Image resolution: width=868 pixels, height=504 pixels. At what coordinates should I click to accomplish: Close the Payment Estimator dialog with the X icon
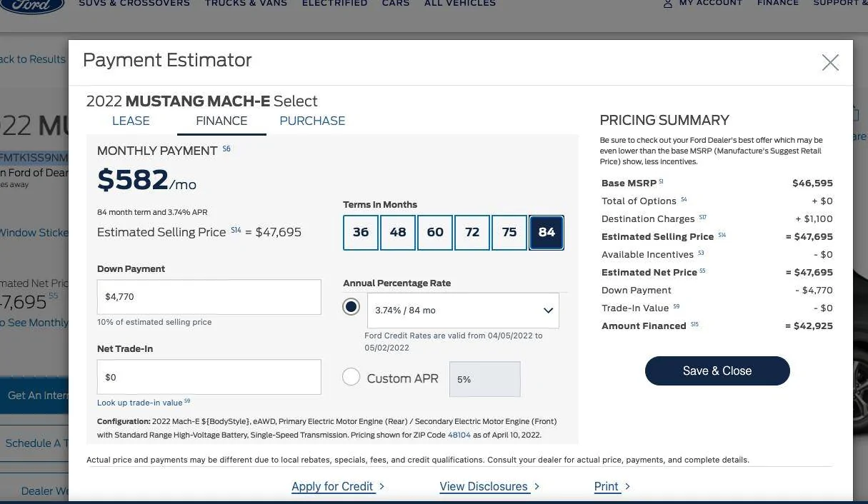[830, 62]
